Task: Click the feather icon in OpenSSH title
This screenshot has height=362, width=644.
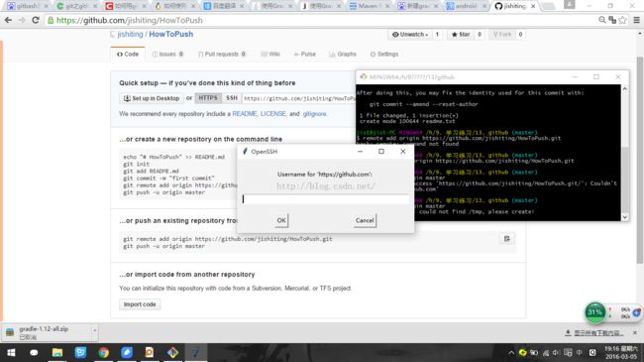Action: click(245, 152)
